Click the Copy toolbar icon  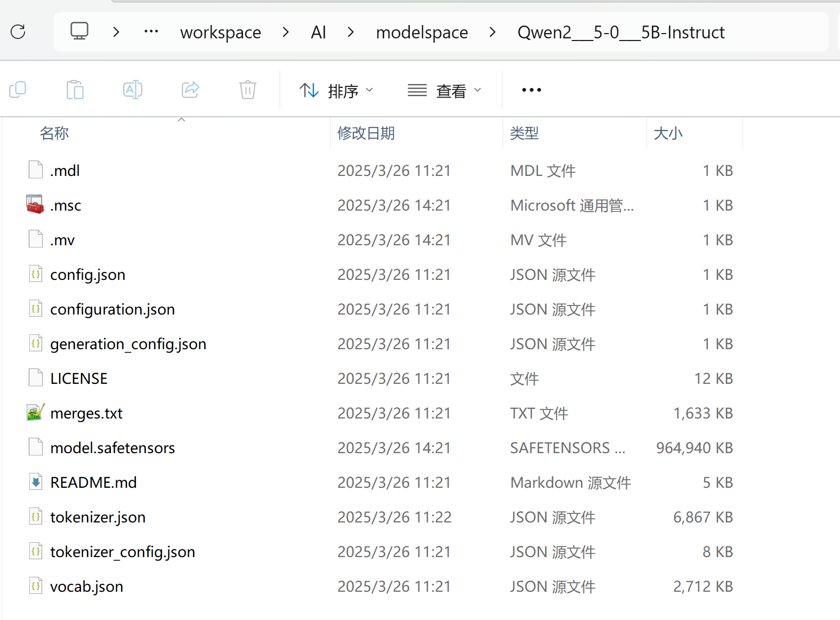point(18,90)
